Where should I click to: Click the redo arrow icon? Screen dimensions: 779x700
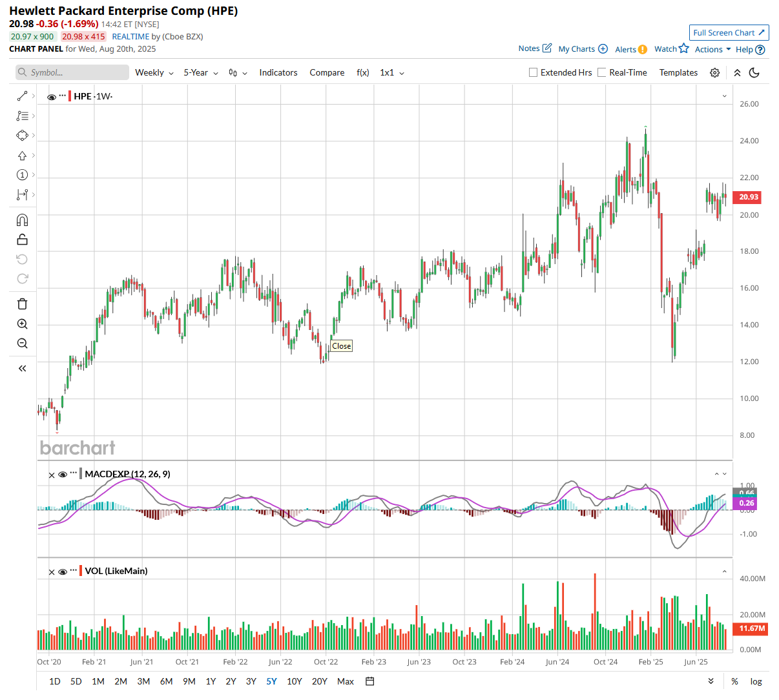pos(22,278)
